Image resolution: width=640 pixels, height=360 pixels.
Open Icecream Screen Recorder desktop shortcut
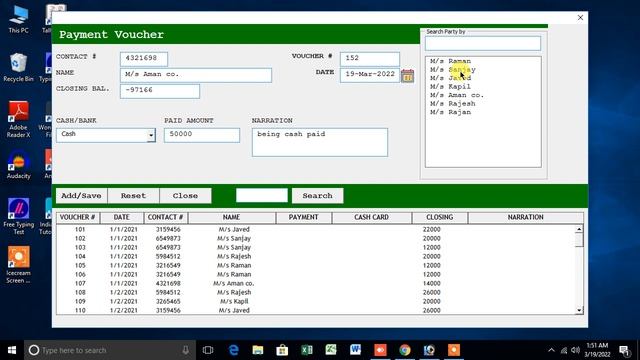point(18,264)
